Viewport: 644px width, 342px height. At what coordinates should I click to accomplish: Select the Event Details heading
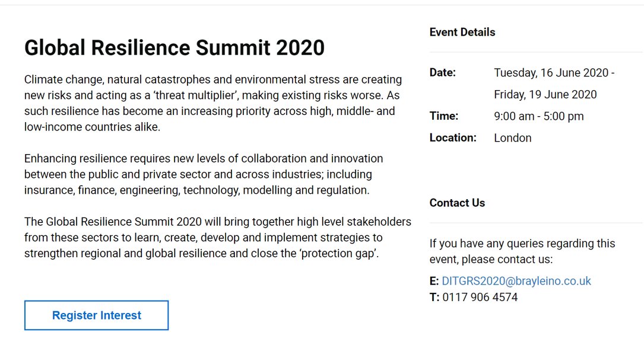coord(462,32)
